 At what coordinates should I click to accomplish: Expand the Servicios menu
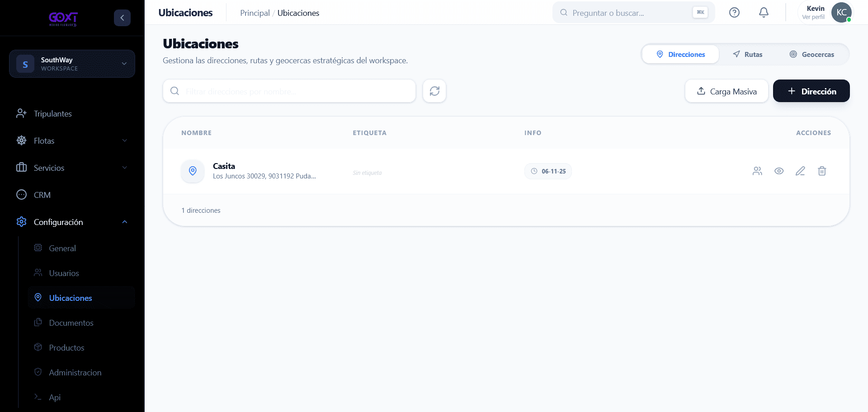[x=72, y=168]
